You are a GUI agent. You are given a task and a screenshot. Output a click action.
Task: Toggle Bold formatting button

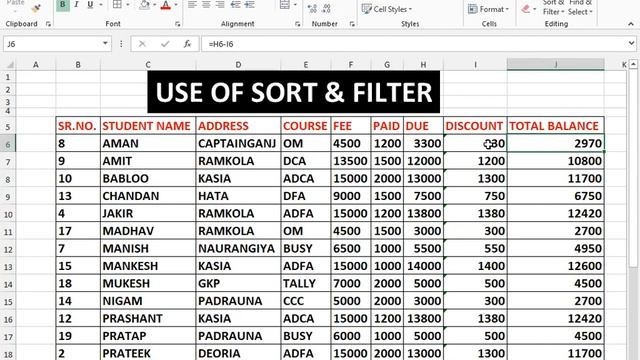[x=62, y=5]
